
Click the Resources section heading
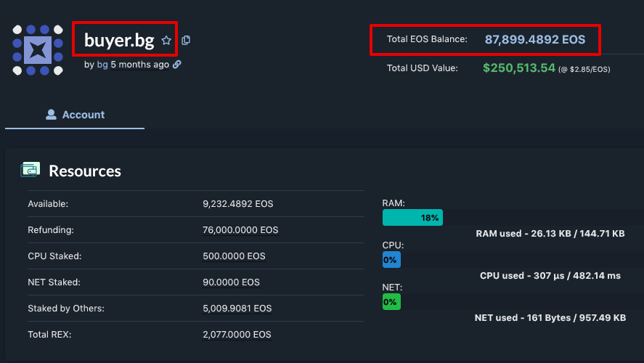coord(85,171)
